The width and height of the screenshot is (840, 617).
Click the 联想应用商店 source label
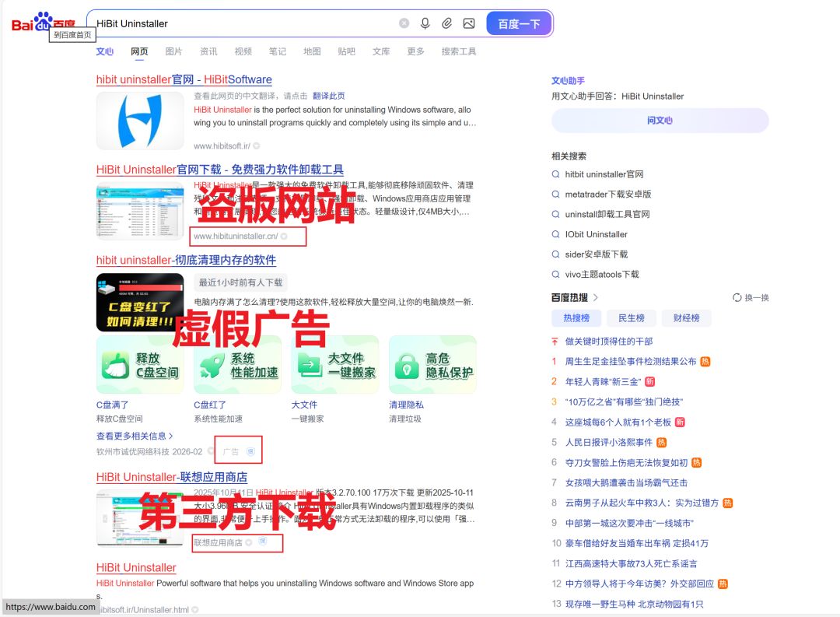pyautogui.click(x=218, y=542)
